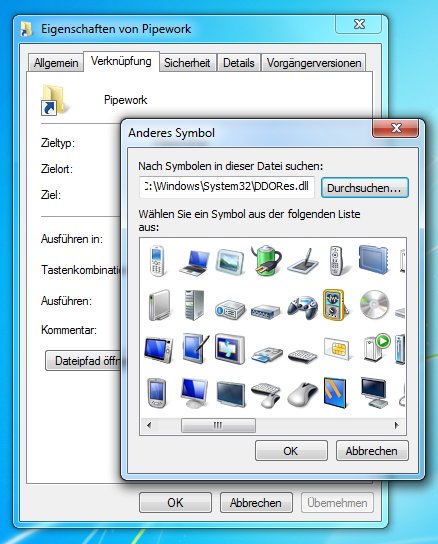Select the mobile phone icon
438x544 pixels.
tap(157, 261)
